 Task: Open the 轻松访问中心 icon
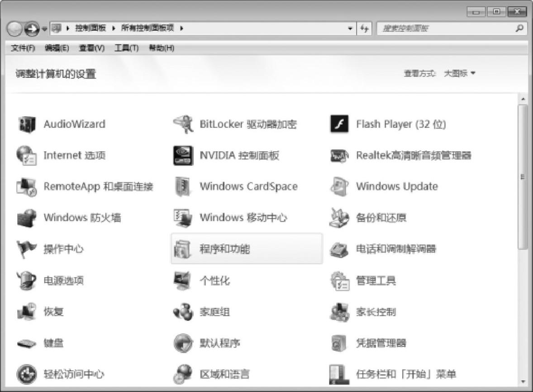point(27,374)
